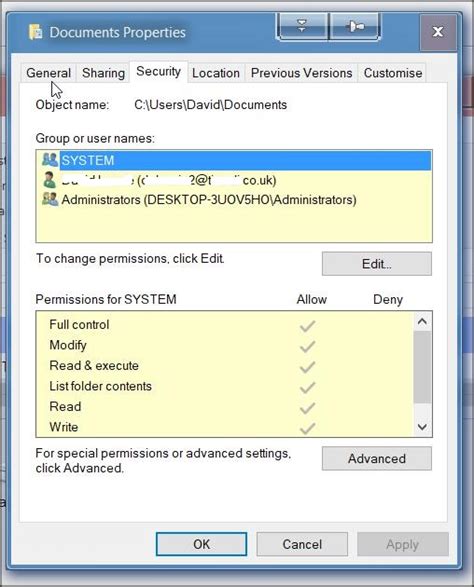This screenshot has height=587, width=474.
Task: Click the List folder contents label
Action: tap(100, 386)
